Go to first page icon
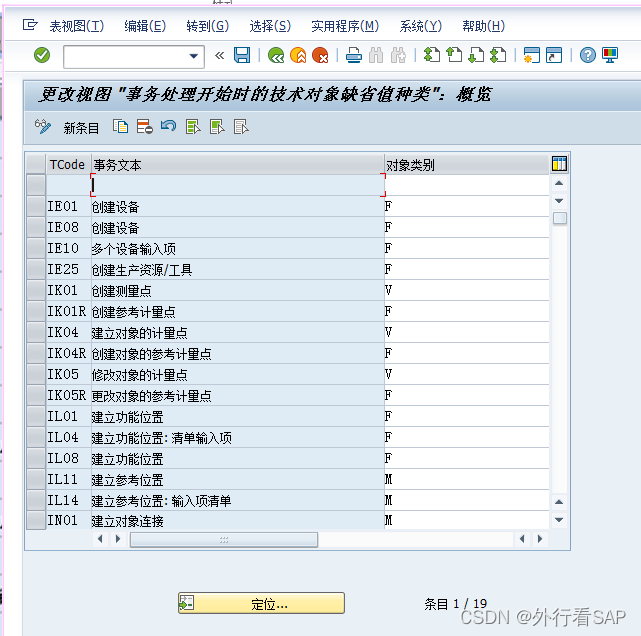This screenshot has height=636, width=641. (x=432, y=55)
